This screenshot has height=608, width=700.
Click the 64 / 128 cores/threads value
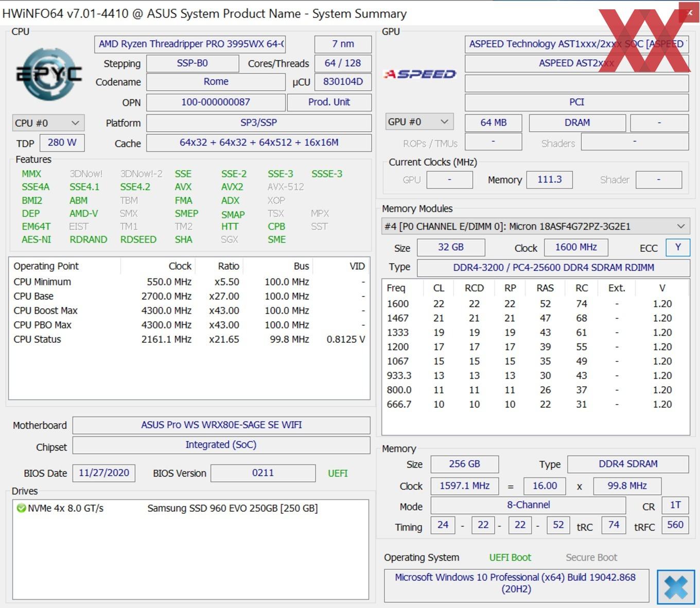343,63
